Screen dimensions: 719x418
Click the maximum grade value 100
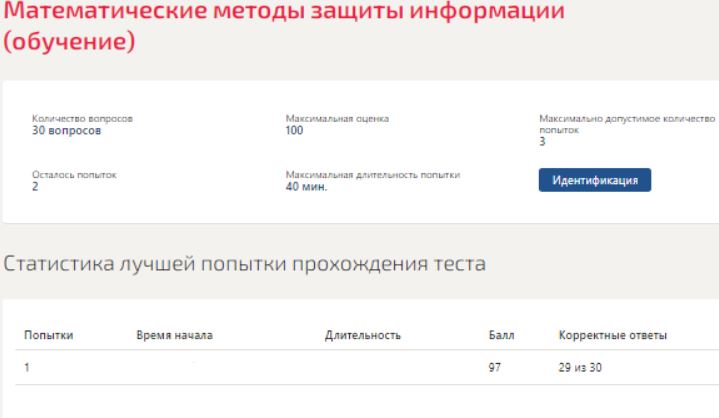294,130
